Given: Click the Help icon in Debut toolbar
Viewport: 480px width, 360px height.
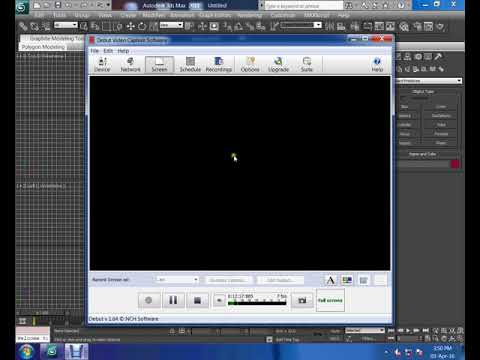Looking at the screenshot, I should click(377, 65).
